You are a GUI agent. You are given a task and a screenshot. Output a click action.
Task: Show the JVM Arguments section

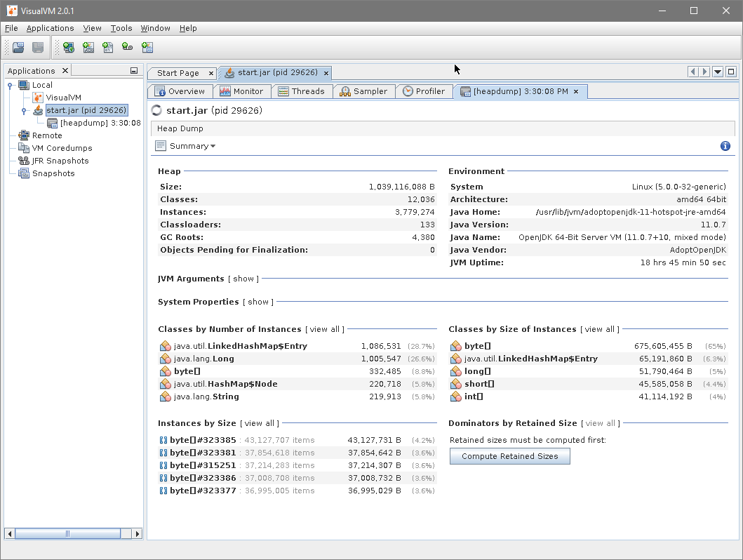pyautogui.click(x=243, y=277)
